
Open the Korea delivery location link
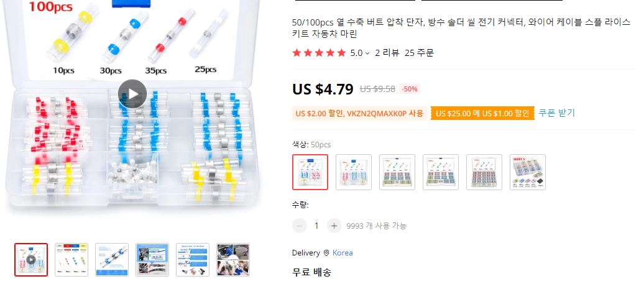[x=343, y=253]
